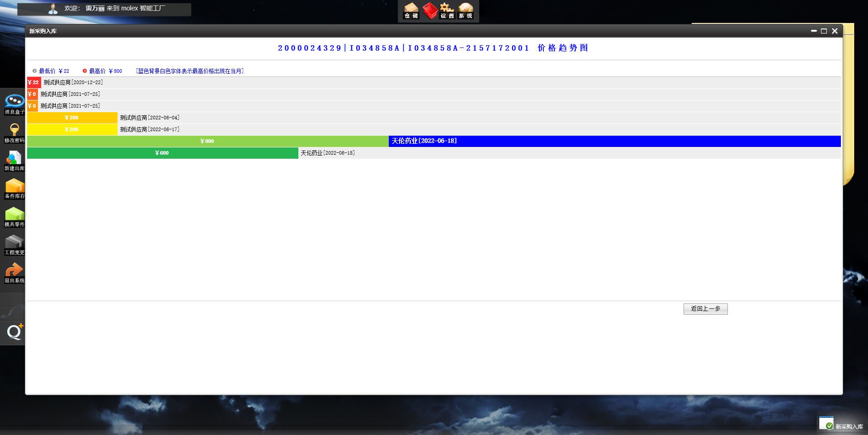
Task: Click the 修改密码 key icon
Action: (x=14, y=132)
